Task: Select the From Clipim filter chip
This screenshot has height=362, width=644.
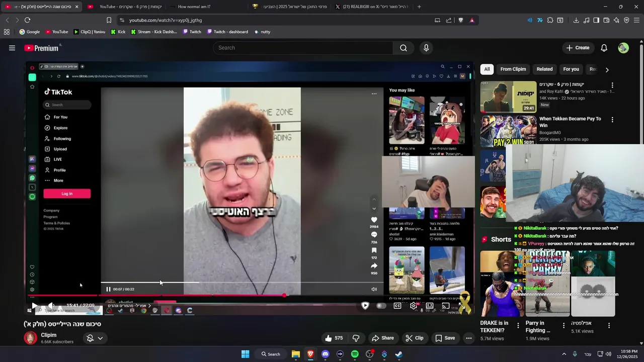Action: click(513, 69)
